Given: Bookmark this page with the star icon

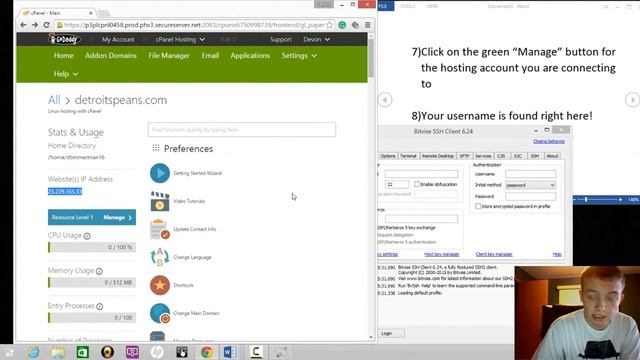Looking at the screenshot, I should [x=329, y=25].
